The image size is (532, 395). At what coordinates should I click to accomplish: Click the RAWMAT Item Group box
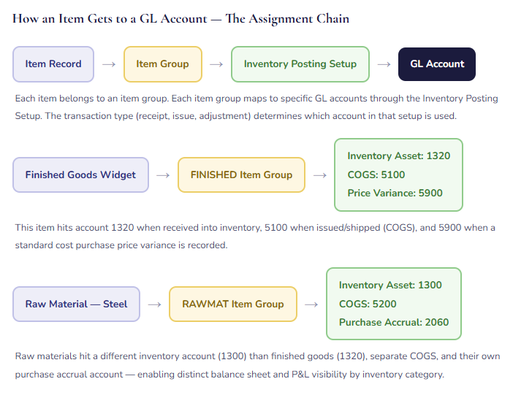pos(233,304)
